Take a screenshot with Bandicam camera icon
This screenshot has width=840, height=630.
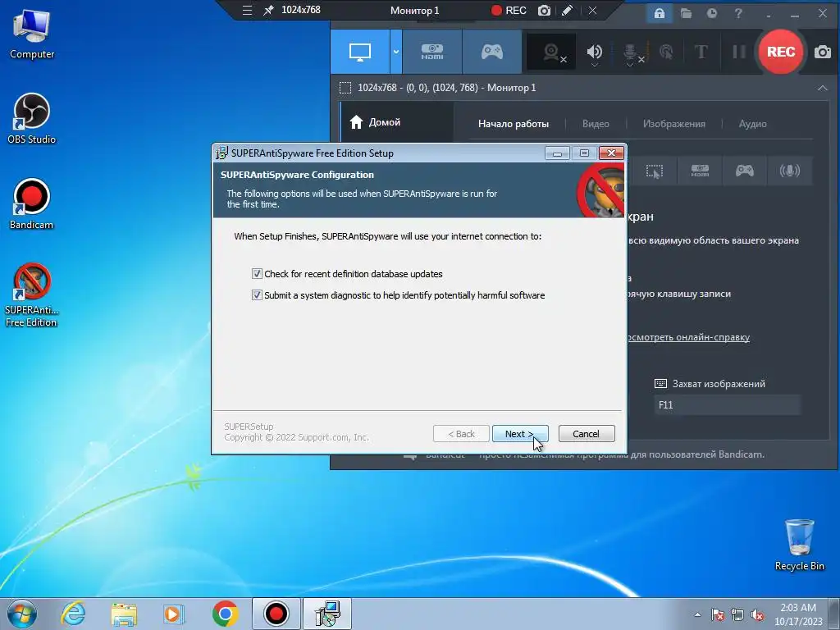(823, 52)
